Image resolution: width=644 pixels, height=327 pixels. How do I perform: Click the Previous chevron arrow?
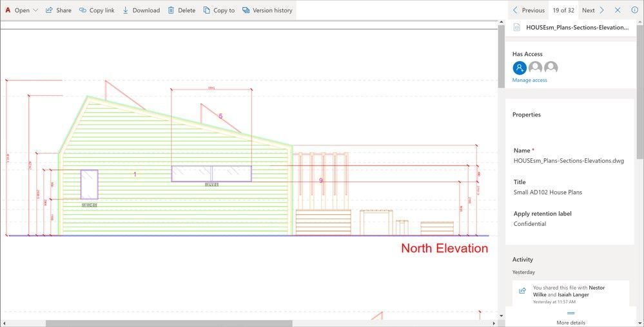(516, 10)
